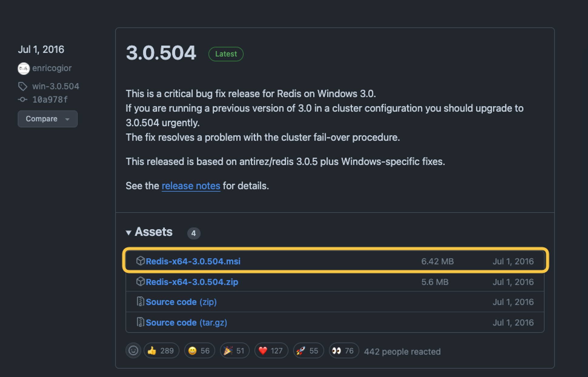Click the file-zip icon for Source code (zip)

coord(140,302)
